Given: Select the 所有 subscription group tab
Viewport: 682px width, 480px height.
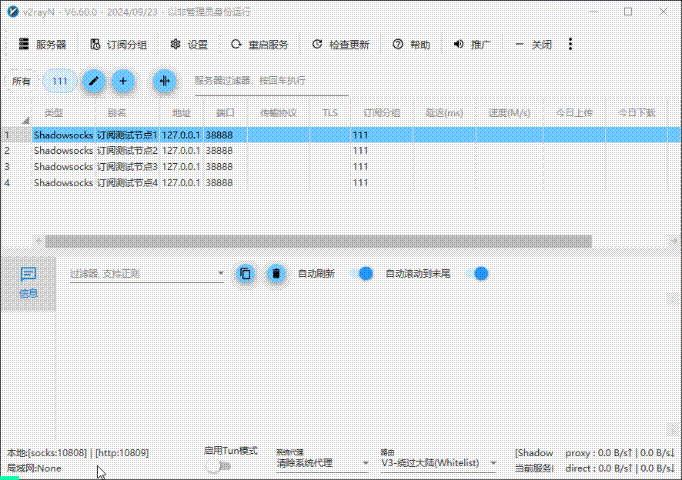Looking at the screenshot, I should click(x=21, y=81).
